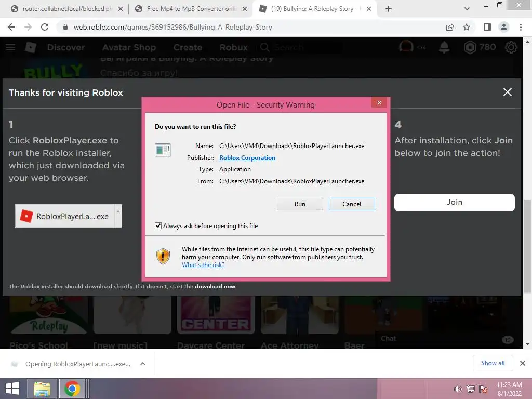Click the Join button in Roblox overlay
Image resolution: width=532 pixels, height=399 pixels.
click(x=454, y=202)
